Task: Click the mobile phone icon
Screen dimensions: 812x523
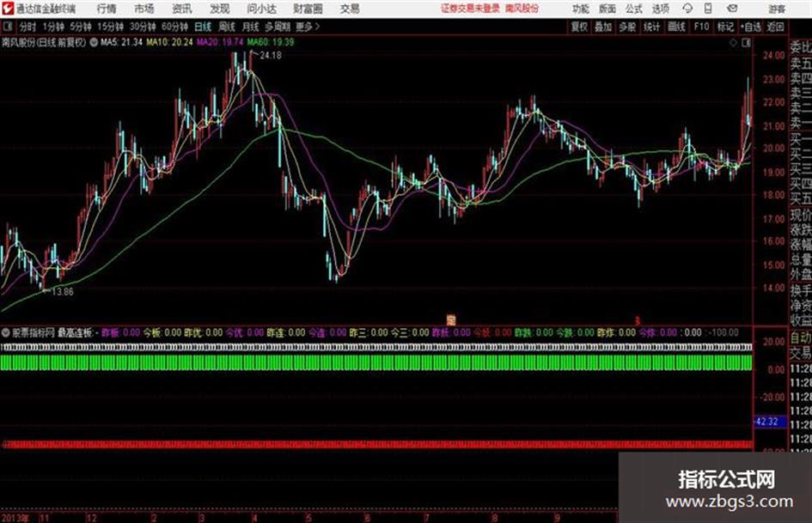Action: [708, 9]
